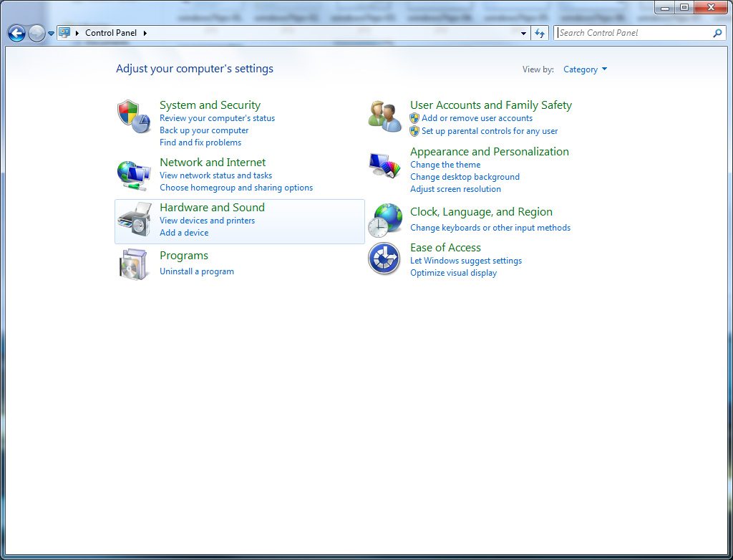Open the View by Category dropdown
Image resolution: width=733 pixels, height=560 pixels.
point(585,69)
